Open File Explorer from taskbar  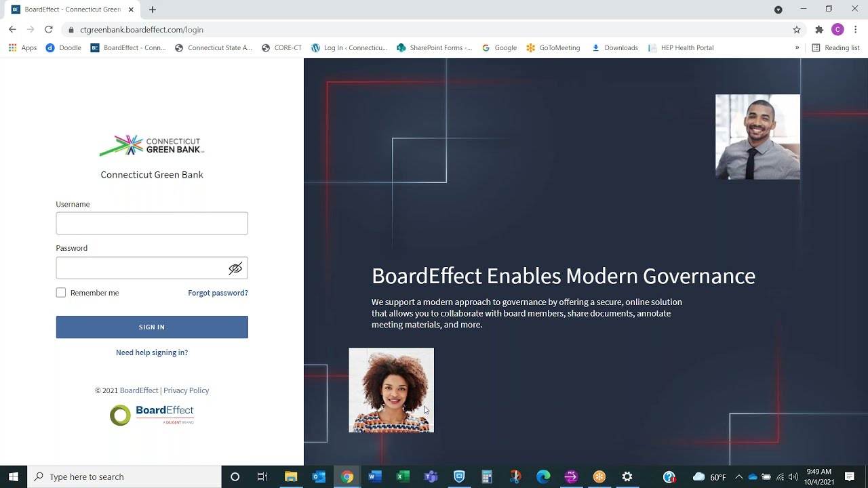point(291,476)
